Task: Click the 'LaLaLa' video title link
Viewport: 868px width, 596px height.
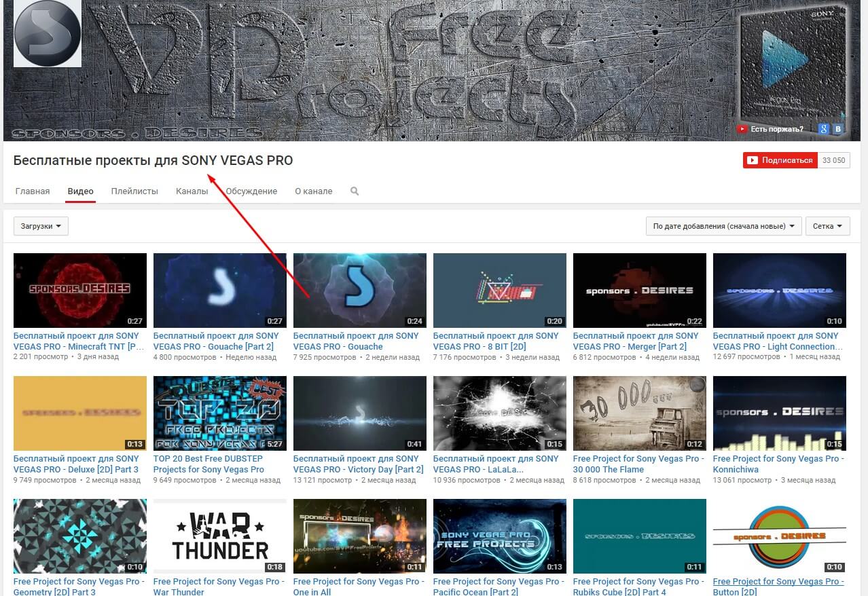Action: click(x=496, y=464)
